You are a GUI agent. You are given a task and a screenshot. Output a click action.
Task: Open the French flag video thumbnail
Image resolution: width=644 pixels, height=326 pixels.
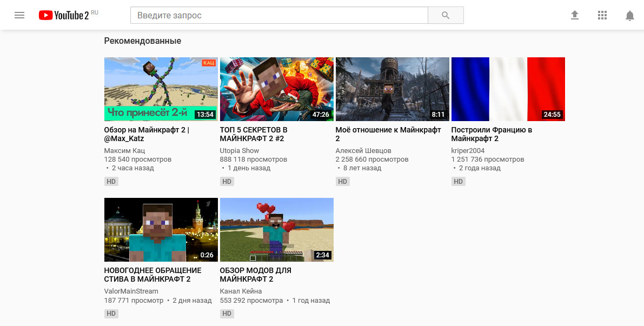tap(508, 89)
